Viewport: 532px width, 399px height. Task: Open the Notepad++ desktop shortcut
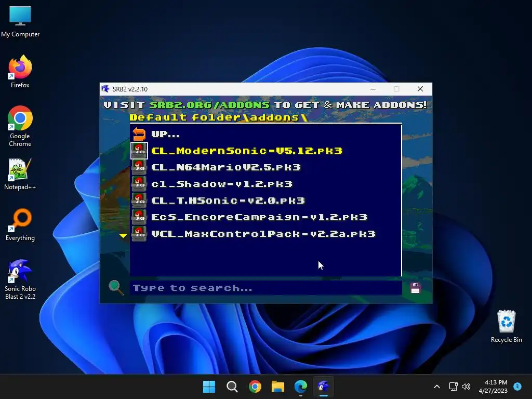20,174
